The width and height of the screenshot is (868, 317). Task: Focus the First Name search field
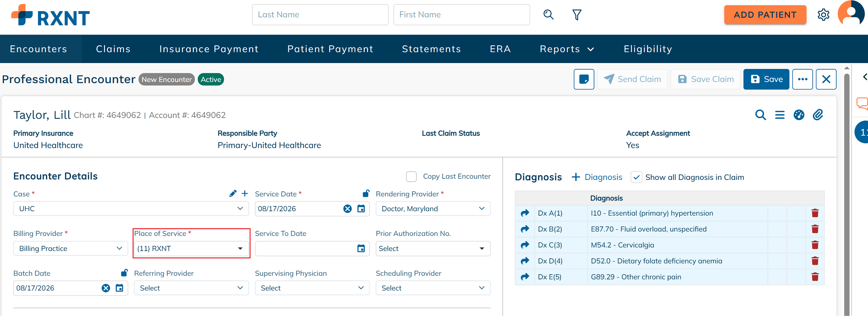[461, 15]
